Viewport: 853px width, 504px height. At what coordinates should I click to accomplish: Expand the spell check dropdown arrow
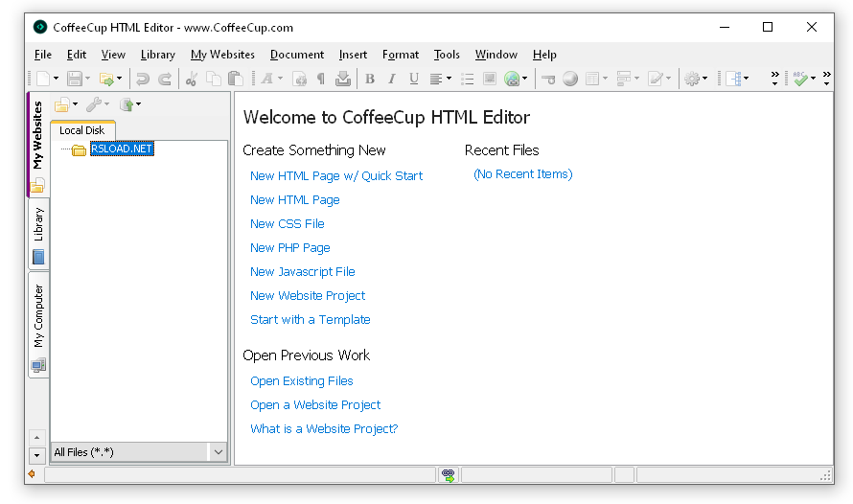813,79
